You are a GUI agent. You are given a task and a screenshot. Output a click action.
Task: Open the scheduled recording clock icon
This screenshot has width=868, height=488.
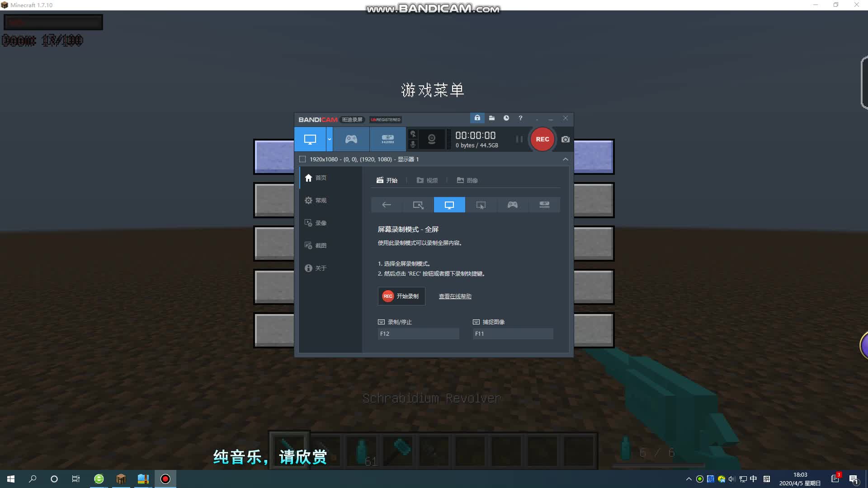[506, 118]
